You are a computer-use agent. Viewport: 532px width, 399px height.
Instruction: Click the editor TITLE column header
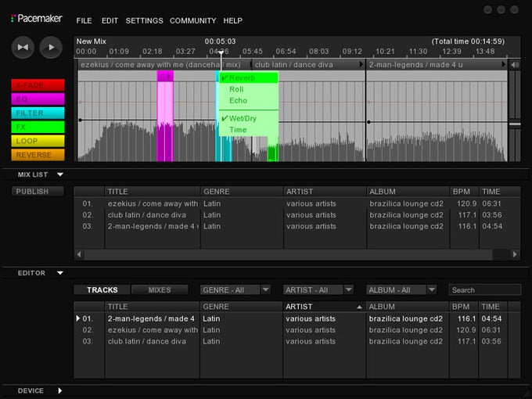pos(152,307)
